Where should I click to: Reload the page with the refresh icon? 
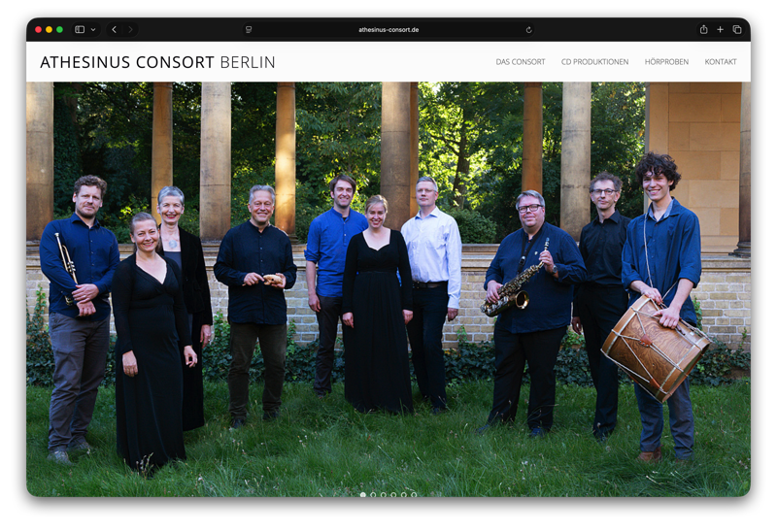[528, 30]
